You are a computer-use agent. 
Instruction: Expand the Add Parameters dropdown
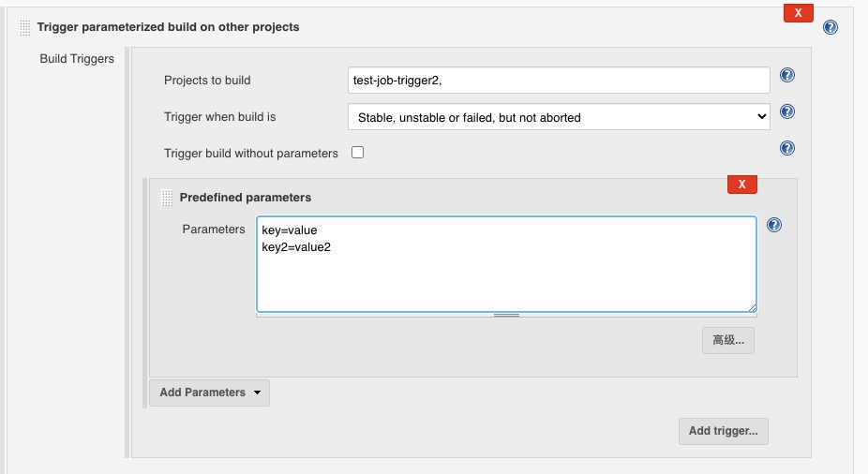coord(209,393)
